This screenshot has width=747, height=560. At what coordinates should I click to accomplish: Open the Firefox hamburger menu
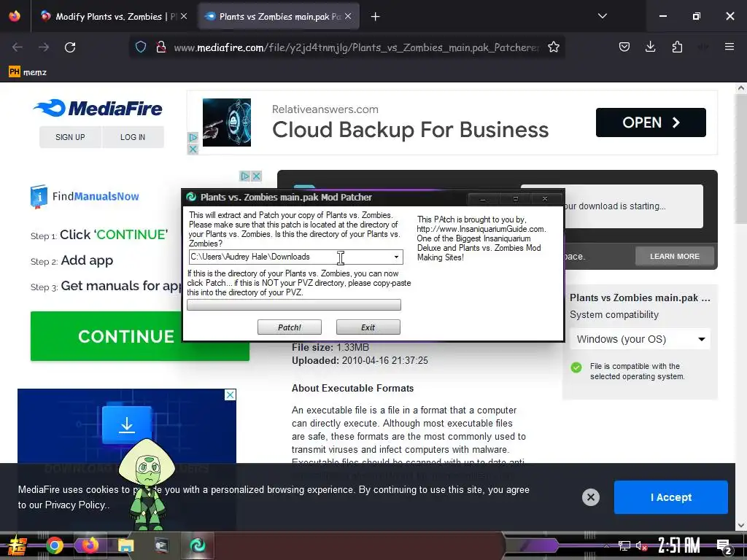[729, 47]
